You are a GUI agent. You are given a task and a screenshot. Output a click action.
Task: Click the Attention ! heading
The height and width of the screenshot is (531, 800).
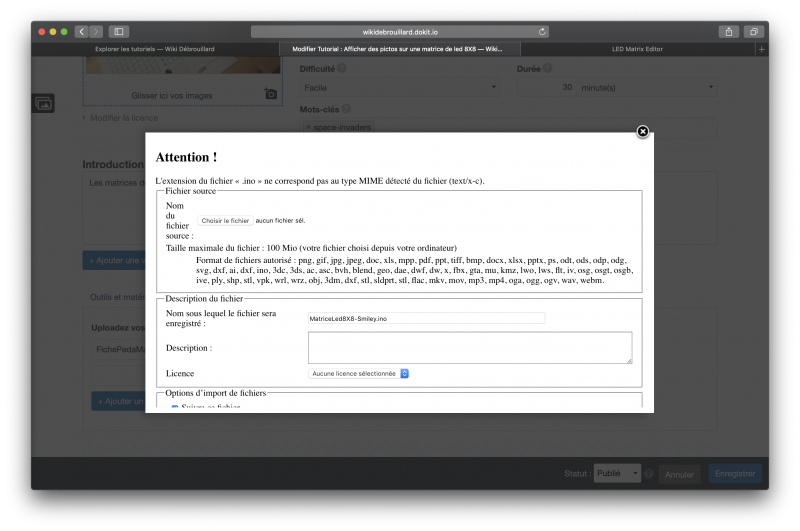[x=186, y=157]
